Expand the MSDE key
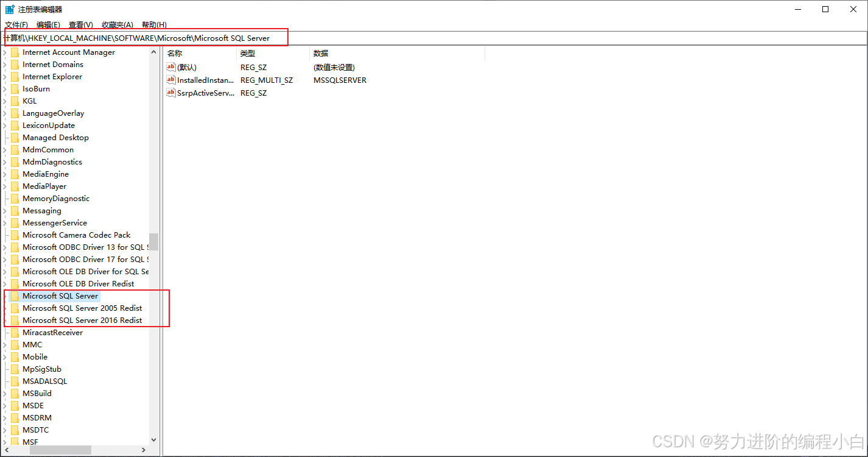The width and height of the screenshot is (868, 457). pyautogui.click(x=5, y=406)
